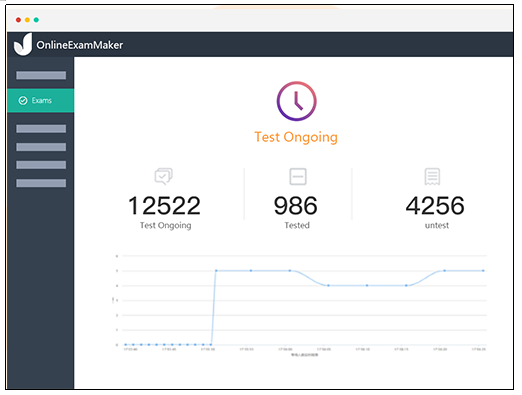Click the placeholder sidebar item above Exams

coord(41,75)
